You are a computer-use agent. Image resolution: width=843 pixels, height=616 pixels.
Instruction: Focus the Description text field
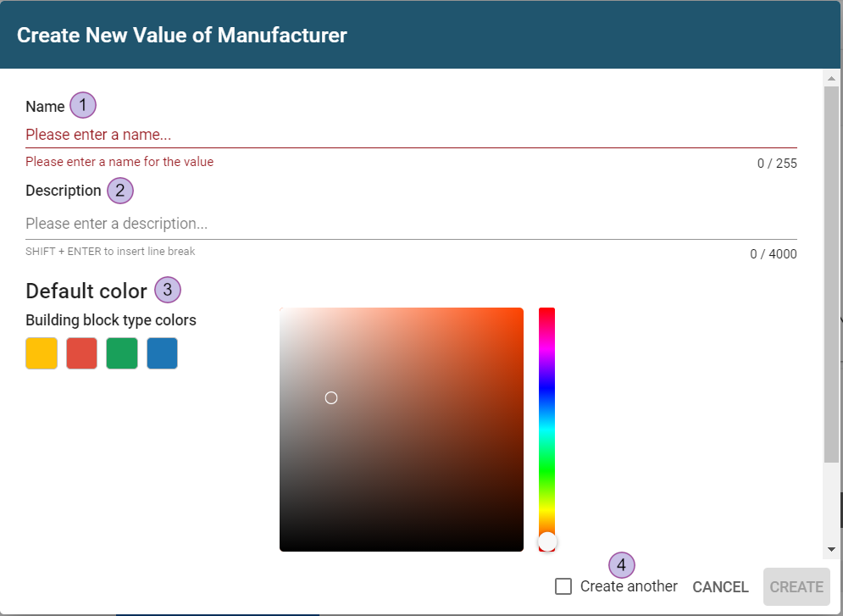tap(411, 224)
